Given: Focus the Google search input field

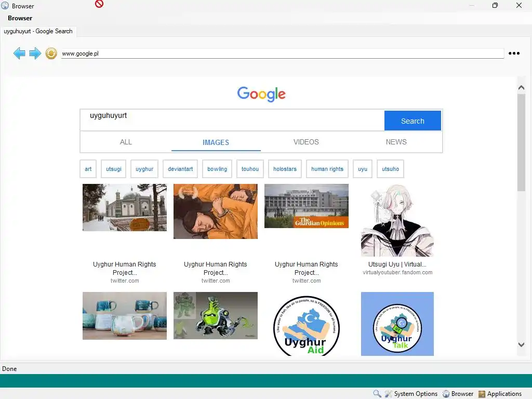Looking at the screenshot, I should click(232, 120).
